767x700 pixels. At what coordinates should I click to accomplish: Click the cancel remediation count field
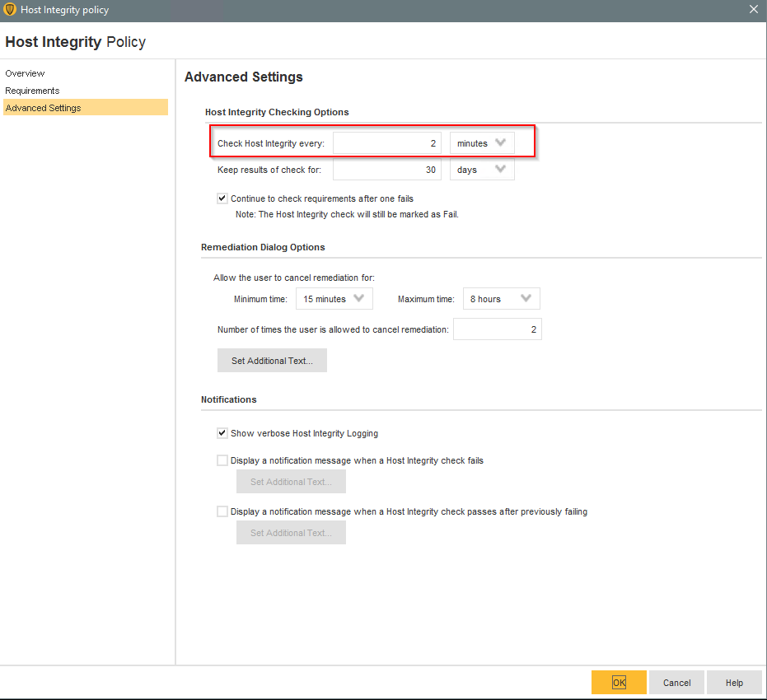[497, 329]
